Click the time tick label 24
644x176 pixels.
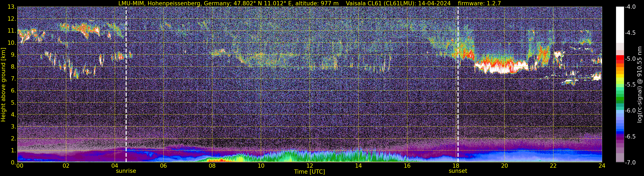[x=602, y=166]
